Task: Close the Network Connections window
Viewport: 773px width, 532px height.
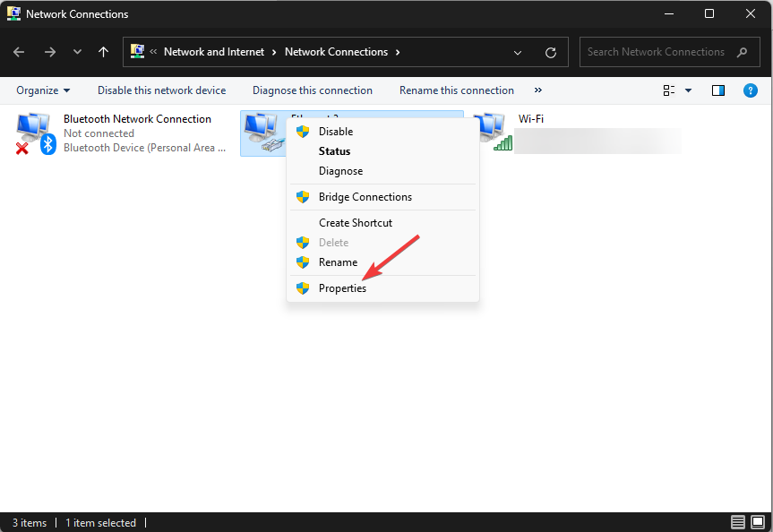Action: point(751,13)
